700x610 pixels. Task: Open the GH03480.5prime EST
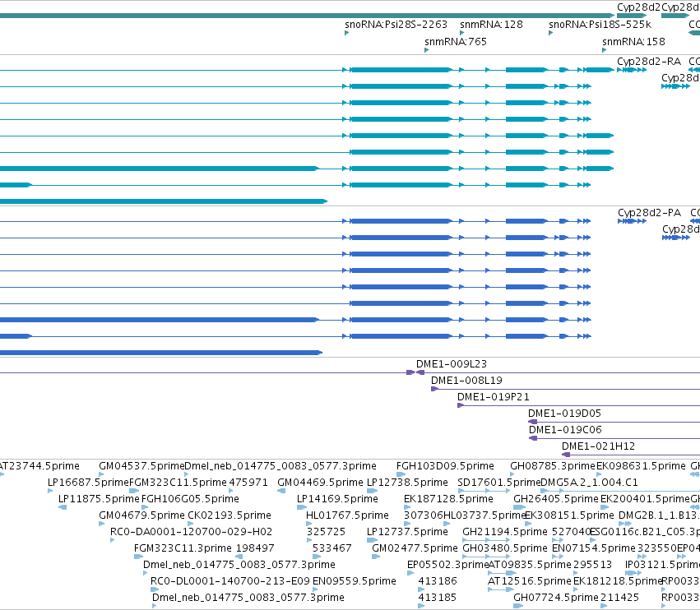click(x=505, y=548)
